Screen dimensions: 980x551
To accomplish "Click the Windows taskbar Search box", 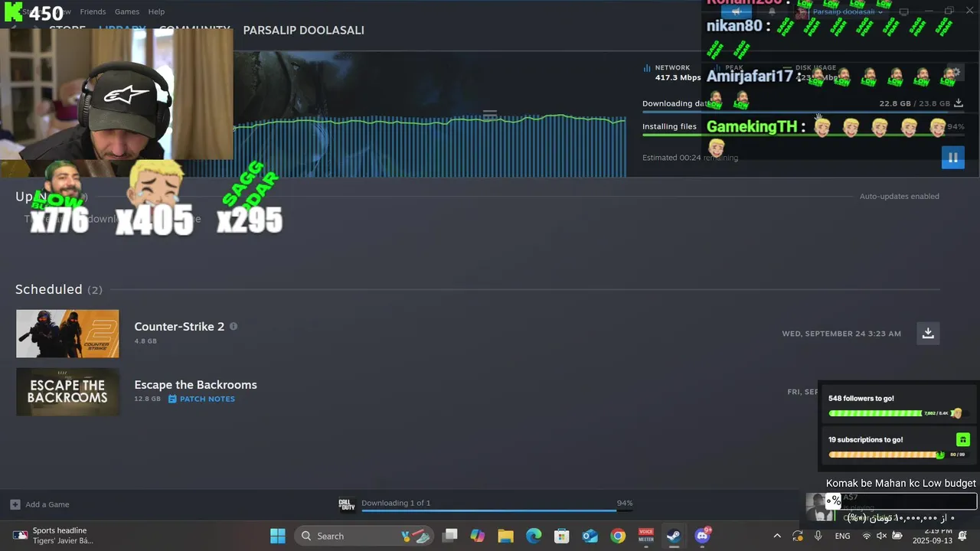I will (x=364, y=536).
